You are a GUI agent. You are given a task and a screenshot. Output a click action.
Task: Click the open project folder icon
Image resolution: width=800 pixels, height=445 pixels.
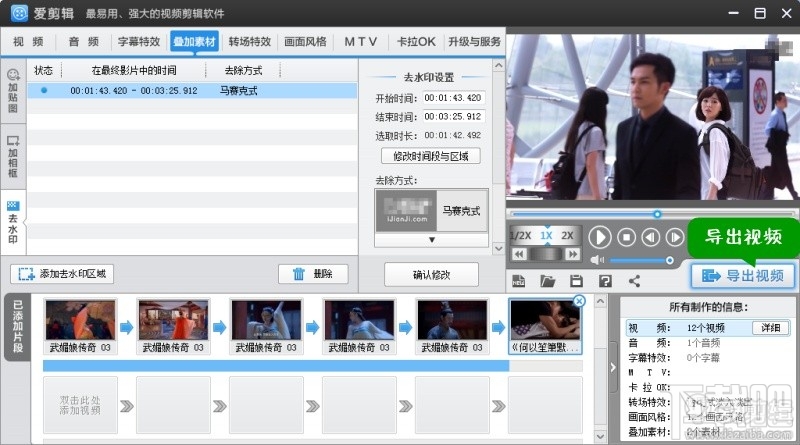547,281
